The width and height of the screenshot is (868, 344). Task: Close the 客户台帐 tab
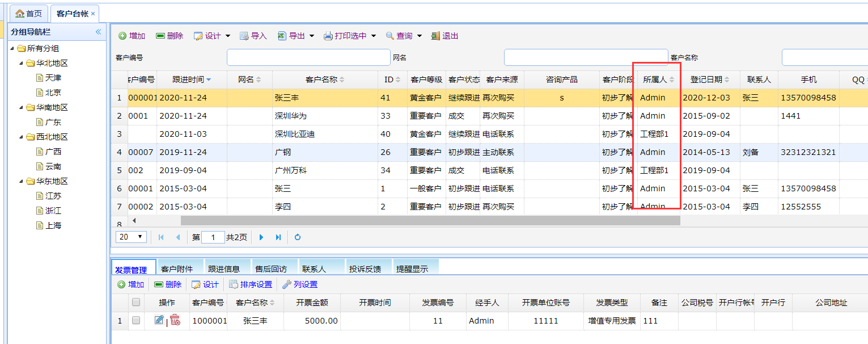click(x=93, y=14)
